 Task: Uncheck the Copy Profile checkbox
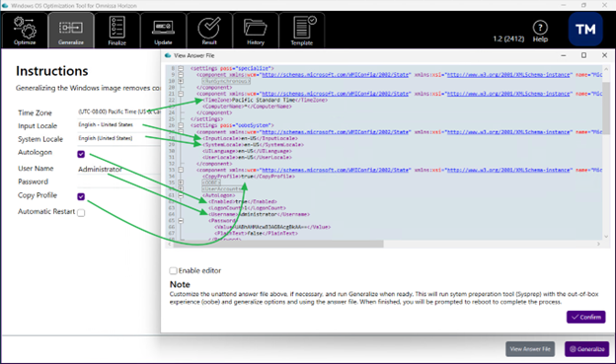coord(81,196)
